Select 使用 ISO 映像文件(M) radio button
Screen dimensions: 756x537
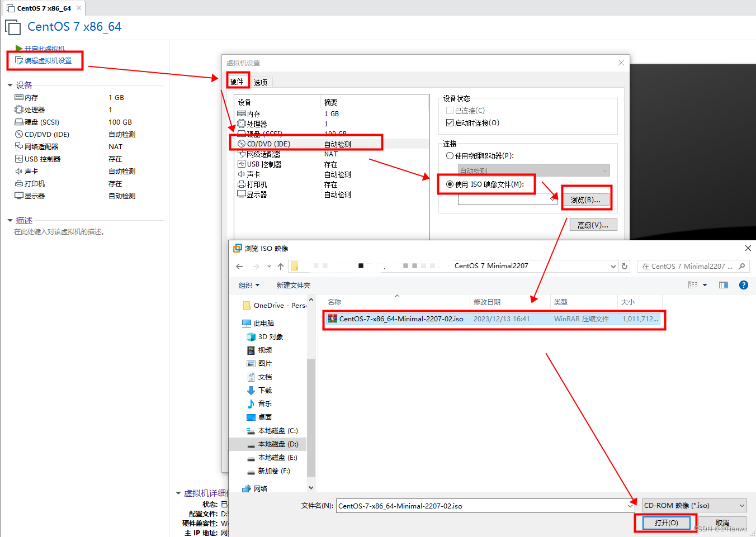click(450, 184)
